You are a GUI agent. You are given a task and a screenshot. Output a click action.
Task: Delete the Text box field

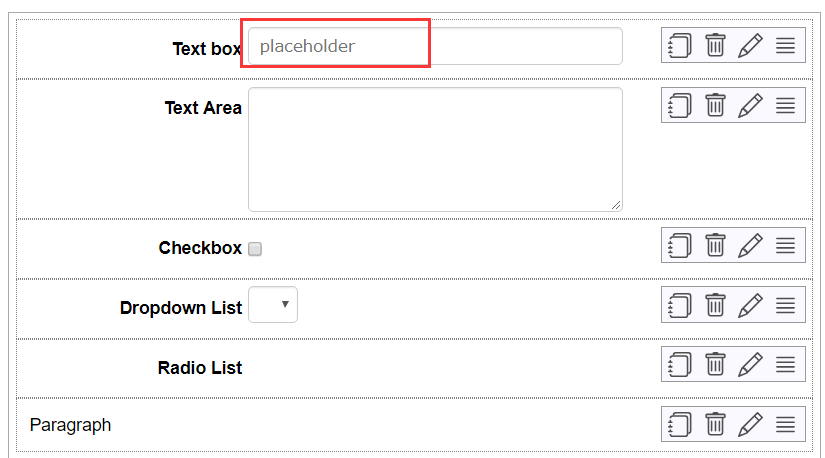tap(715, 45)
